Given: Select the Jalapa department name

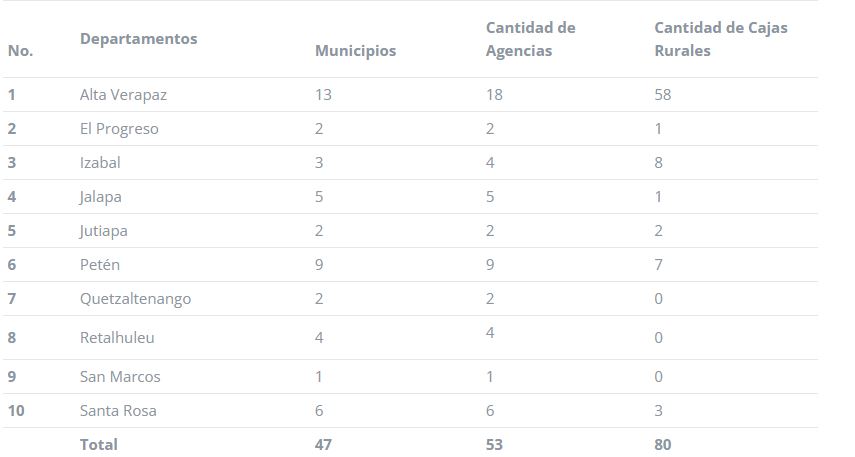Looking at the screenshot, I should coord(100,197).
